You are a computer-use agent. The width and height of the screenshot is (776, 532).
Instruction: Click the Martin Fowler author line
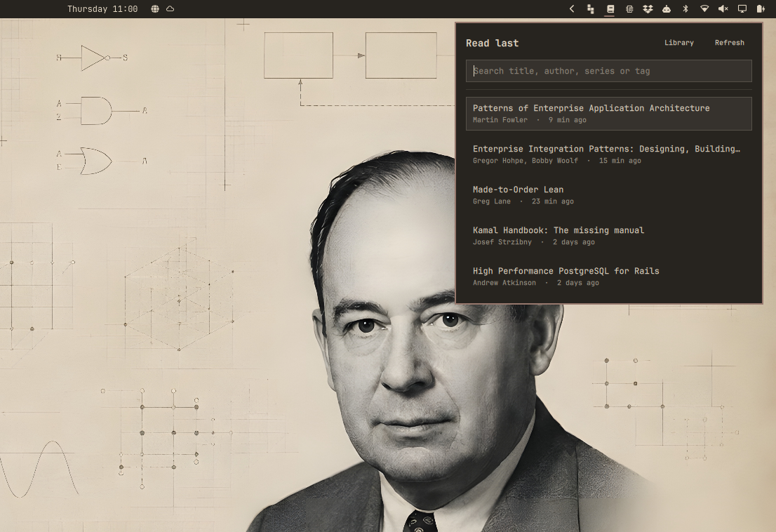click(530, 120)
